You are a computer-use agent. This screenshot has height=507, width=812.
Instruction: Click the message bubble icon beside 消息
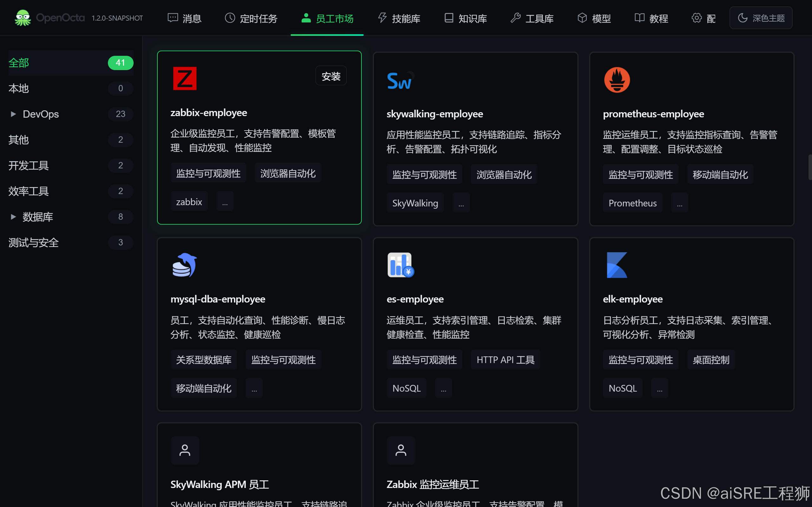pos(173,18)
